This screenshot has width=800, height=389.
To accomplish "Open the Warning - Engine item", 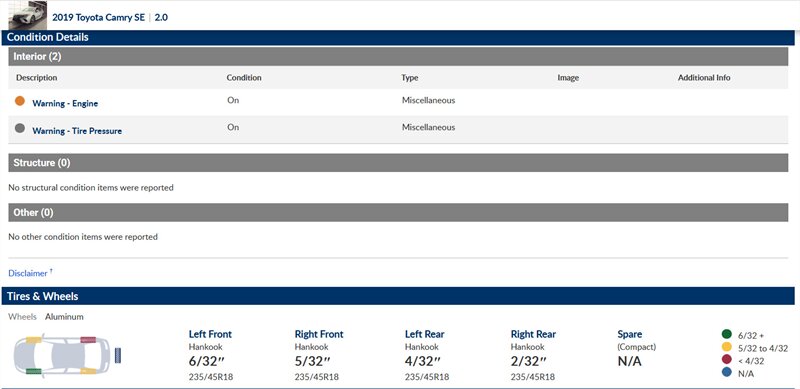I will pyautogui.click(x=65, y=103).
